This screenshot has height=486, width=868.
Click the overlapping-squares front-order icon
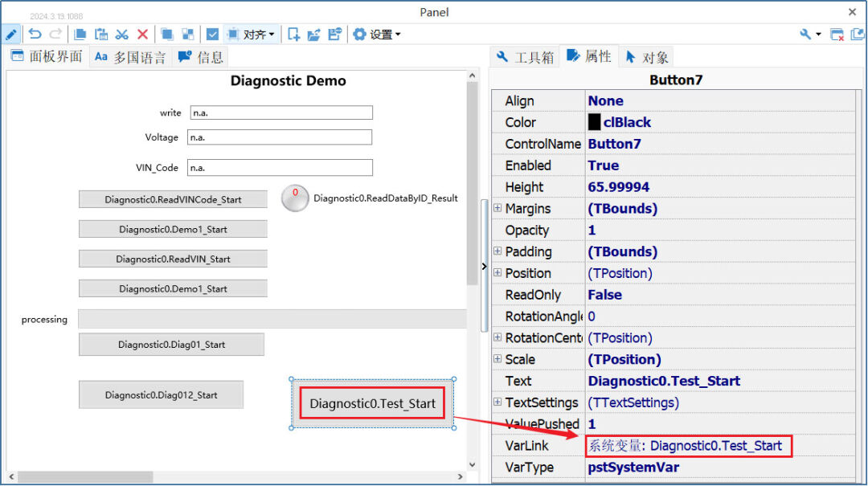click(x=166, y=35)
